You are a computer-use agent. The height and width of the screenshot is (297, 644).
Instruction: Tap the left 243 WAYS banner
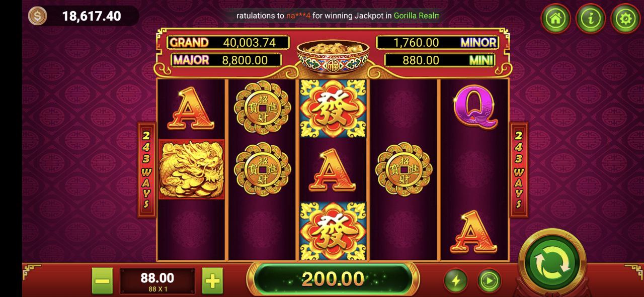point(147,170)
